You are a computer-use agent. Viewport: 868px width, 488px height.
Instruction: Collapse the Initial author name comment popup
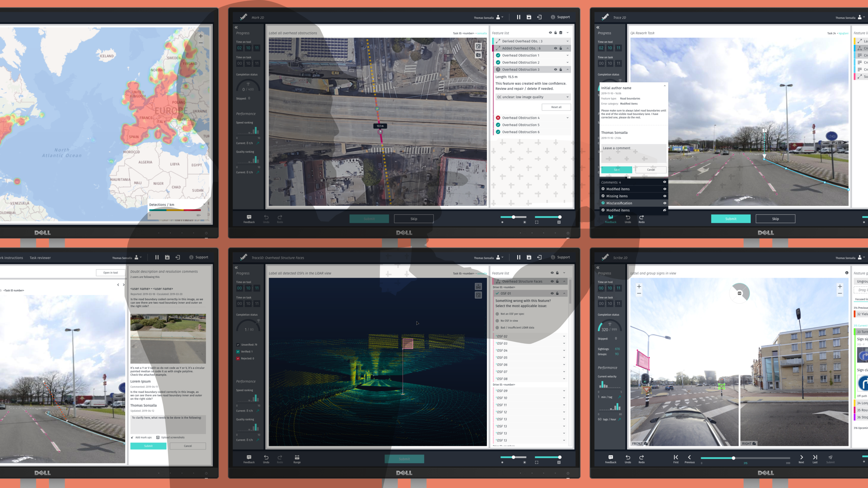coord(665,86)
